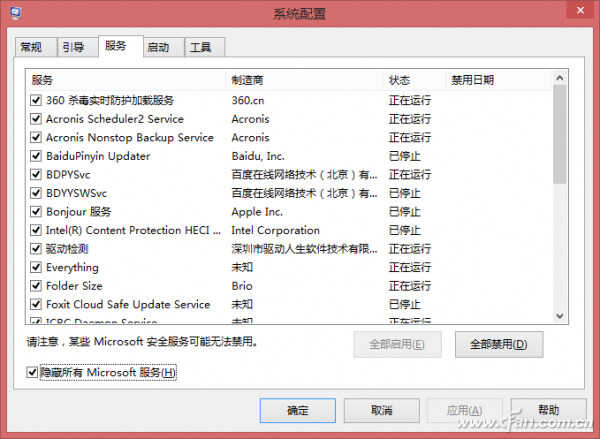Uncheck the BDYYSWSvc service checkbox
The width and height of the screenshot is (600, 439).
(x=36, y=193)
